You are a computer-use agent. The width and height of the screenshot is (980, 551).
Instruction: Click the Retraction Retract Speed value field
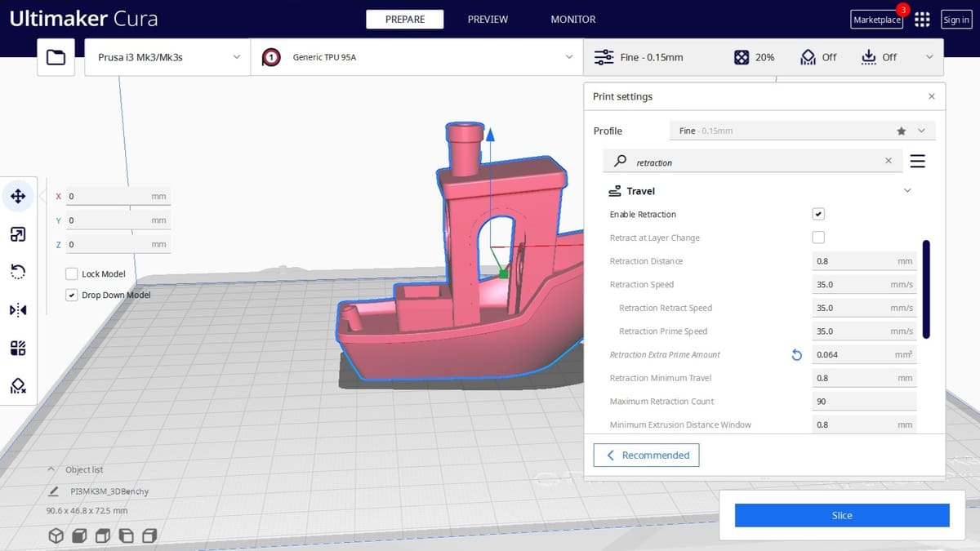click(864, 308)
